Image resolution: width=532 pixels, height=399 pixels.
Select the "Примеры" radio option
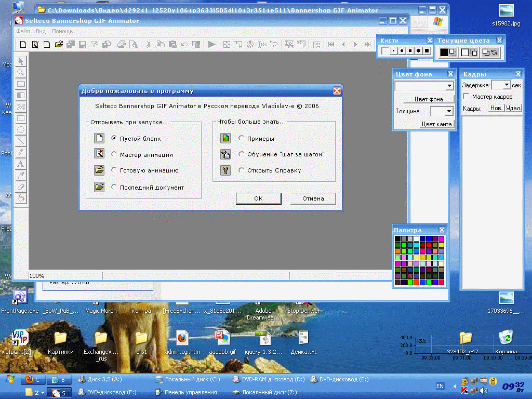point(242,139)
